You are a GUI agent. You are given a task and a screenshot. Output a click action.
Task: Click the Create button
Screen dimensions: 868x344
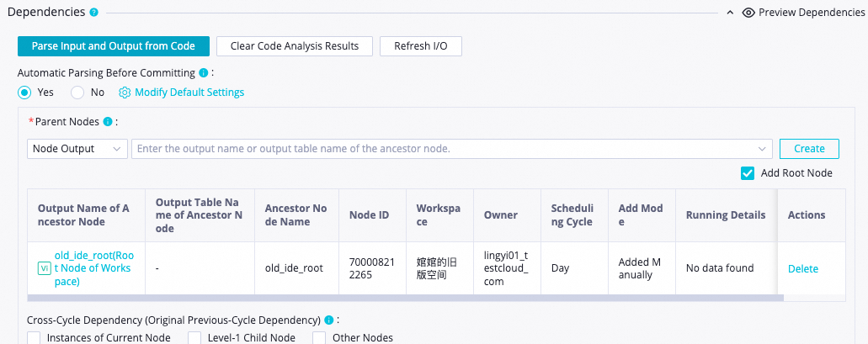809,149
